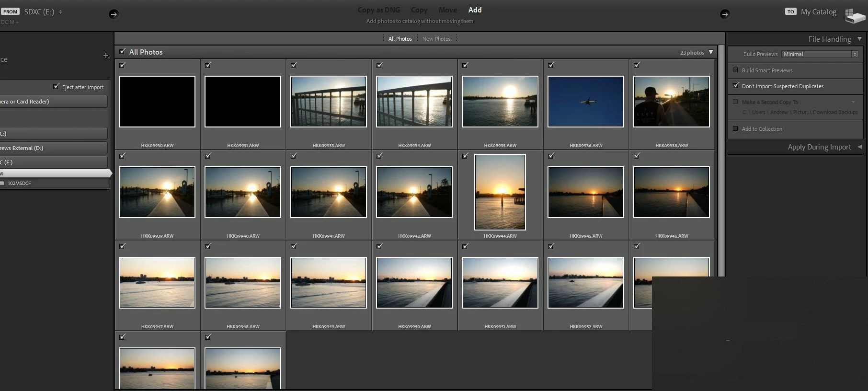The height and width of the screenshot is (391, 868).
Task: Enable Add to Collection checkbox
Action: (735, 128)
